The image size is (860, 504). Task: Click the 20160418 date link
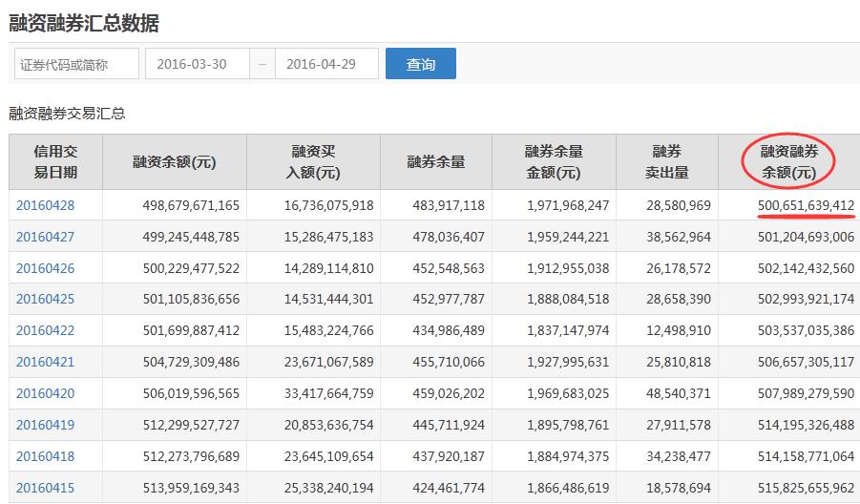tap(45, 456)
